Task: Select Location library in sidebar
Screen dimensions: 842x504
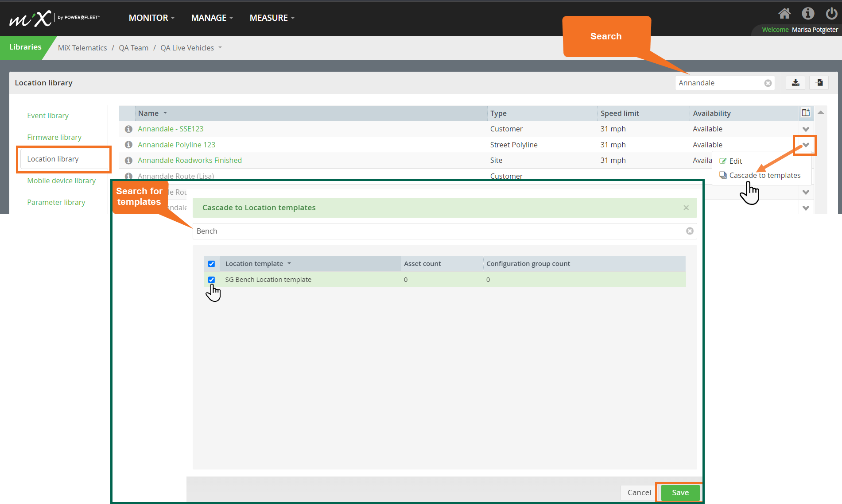Action: point(53,159)
